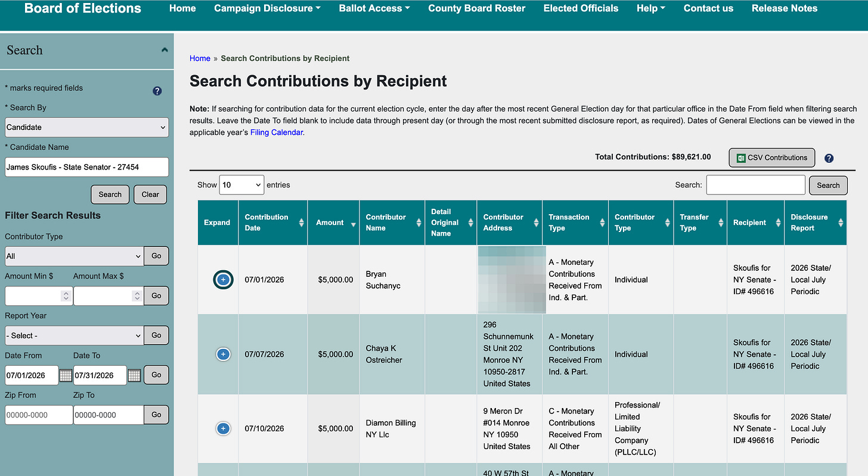
Task: Open the Contributor Type dropdown showing All
Action: (74, 256)
